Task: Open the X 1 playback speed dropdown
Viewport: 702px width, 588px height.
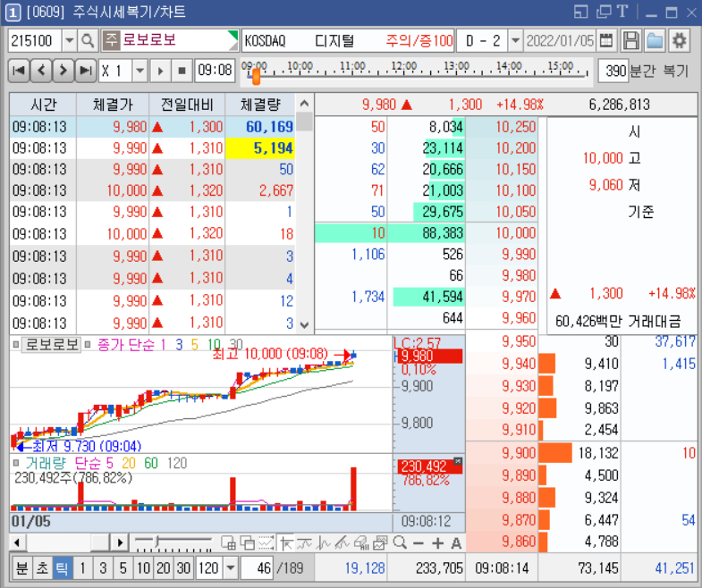Action: pyautogui.click(x=140, y=71)
